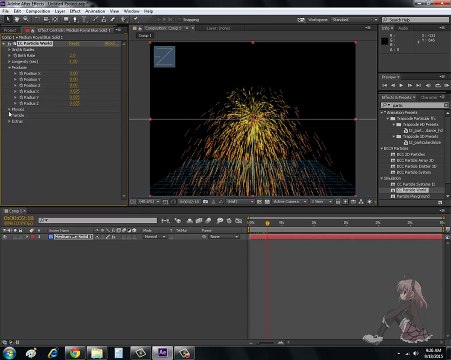Select the Rectangle shape tool
The height and width of the screenshot is (360, 451).
(x=66, y=20)
